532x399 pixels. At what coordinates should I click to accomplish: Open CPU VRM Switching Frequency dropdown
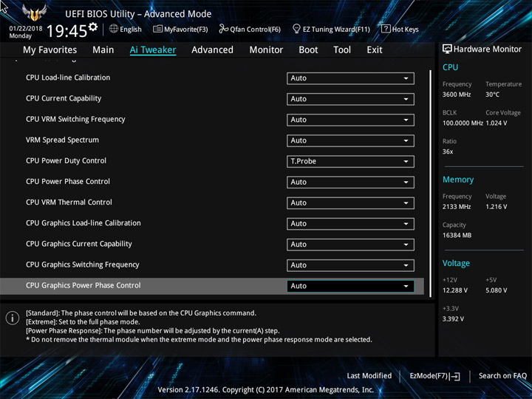[350, 120]
